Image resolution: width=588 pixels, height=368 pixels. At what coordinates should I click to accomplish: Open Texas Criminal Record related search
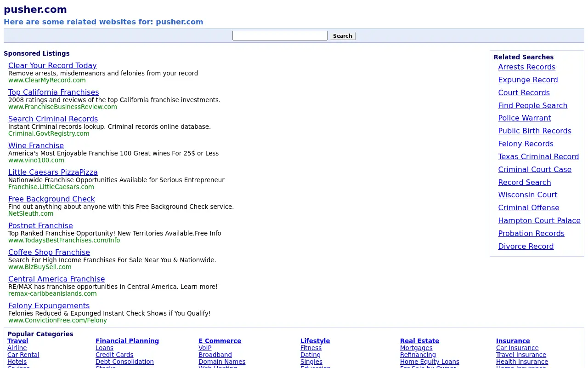[x=539, y=157]
